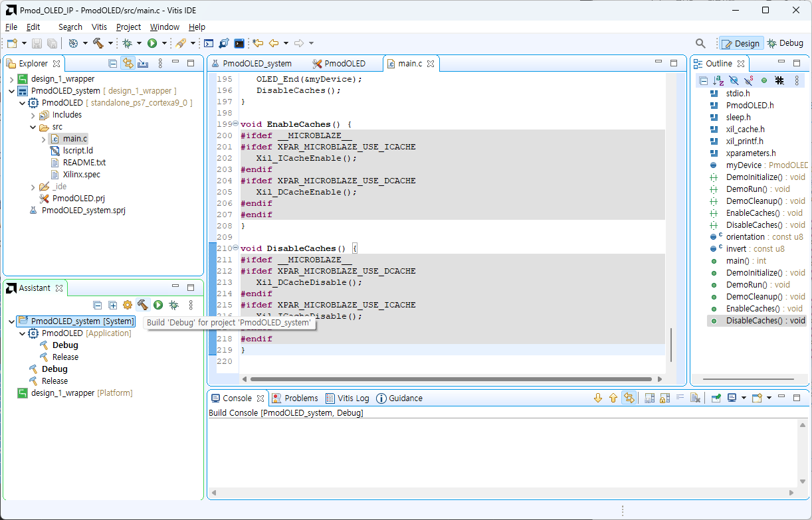Switch to the Design perspective
The width and height of the screenshot is (812, 520).
click(741, 43)
